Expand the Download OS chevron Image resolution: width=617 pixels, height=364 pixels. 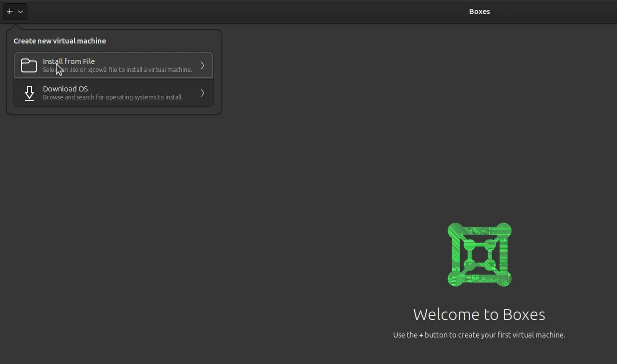202,93
